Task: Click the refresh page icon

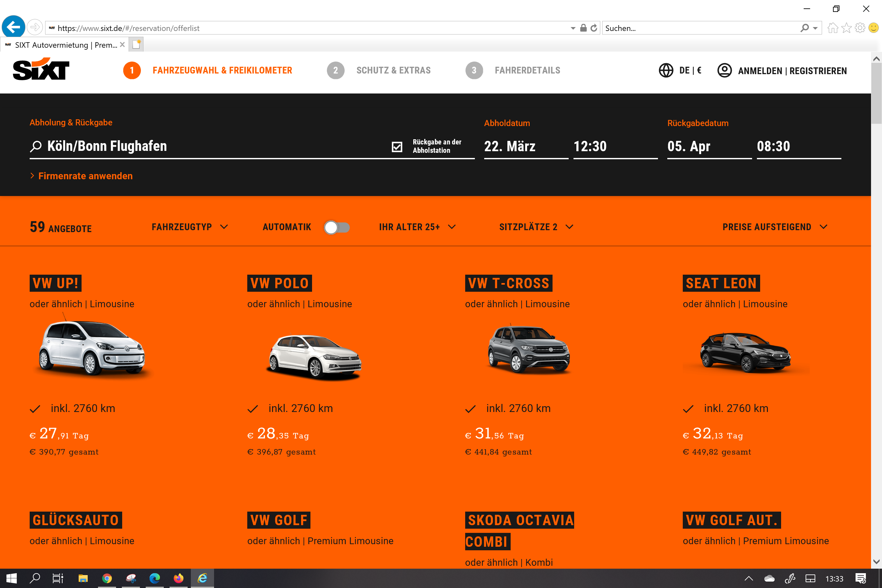Action: [594, 28]
